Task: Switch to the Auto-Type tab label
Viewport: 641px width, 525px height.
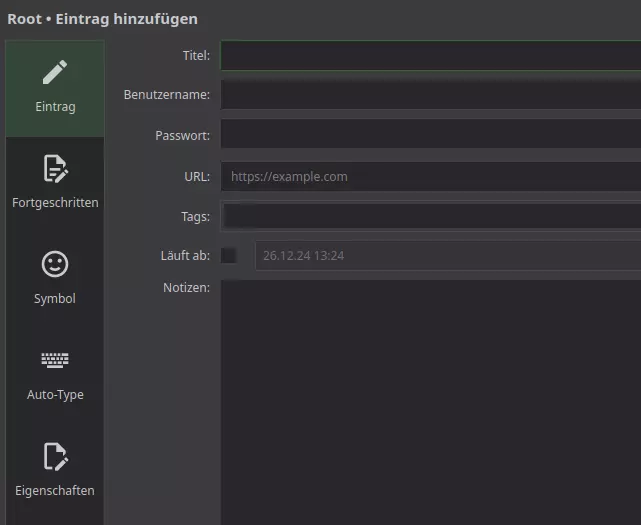Action: tap(55, 395)
